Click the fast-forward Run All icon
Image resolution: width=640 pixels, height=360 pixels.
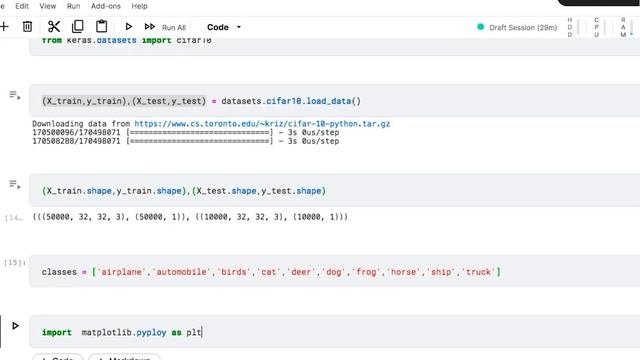pos(149,27)
